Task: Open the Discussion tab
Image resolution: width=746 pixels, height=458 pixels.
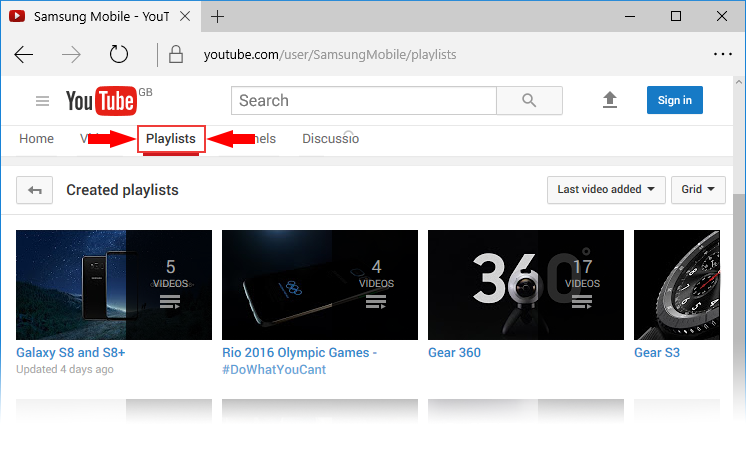Action: (x=331, y=138)
